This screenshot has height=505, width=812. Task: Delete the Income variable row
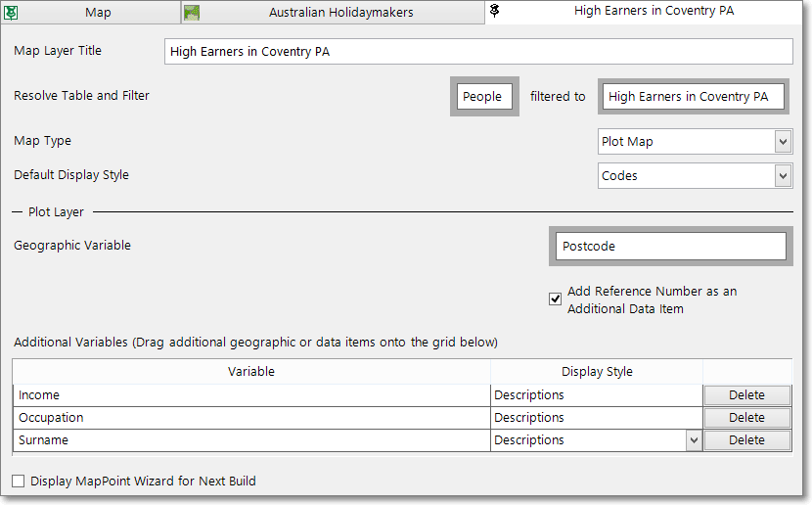click(x=746, y=395)
